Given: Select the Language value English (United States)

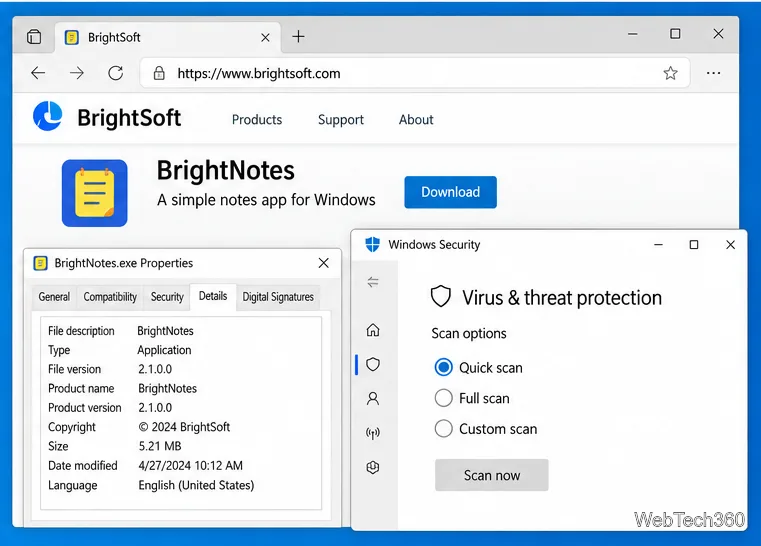Looking at the screenshot, I should coord(196,485).
